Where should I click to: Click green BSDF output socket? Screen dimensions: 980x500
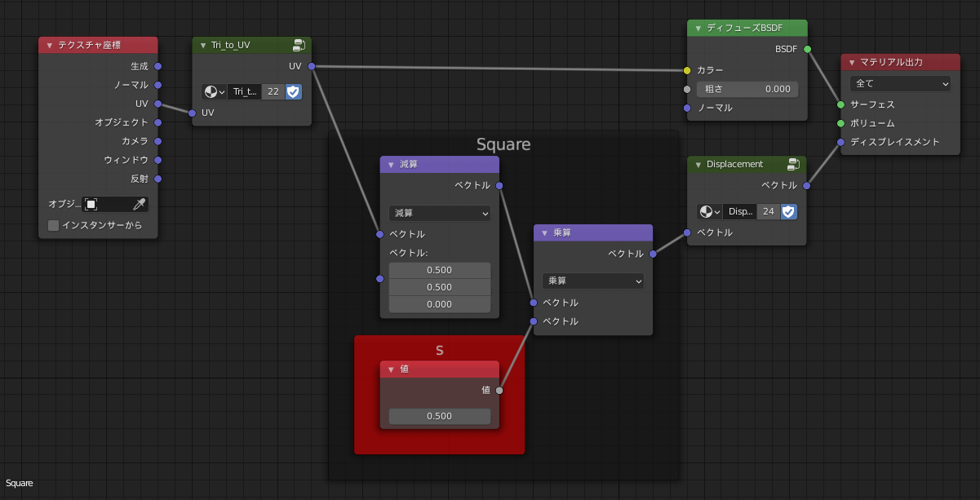(808, 49)
